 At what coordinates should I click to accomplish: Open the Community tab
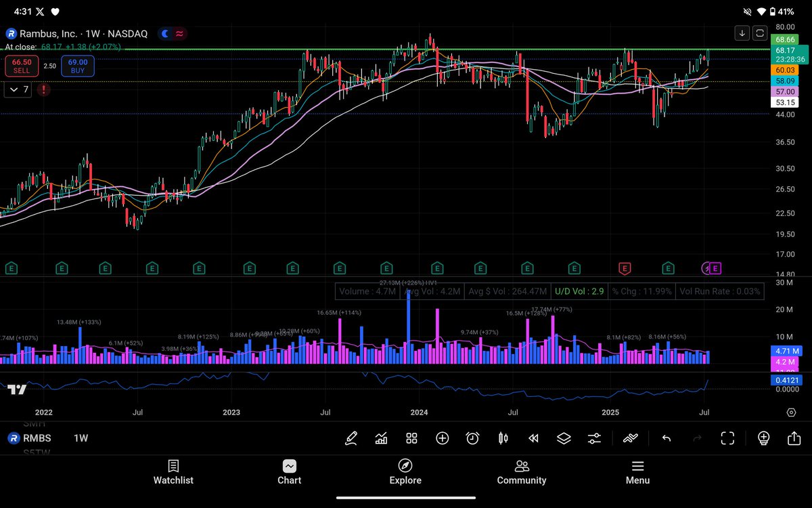click(522, 473)
